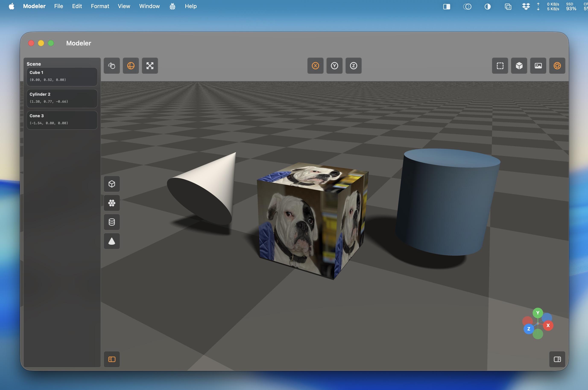The height and width of the screenshot is (390, 588).
Task: Click the orange camera aperture icon
Action: (x=557, y=66)
